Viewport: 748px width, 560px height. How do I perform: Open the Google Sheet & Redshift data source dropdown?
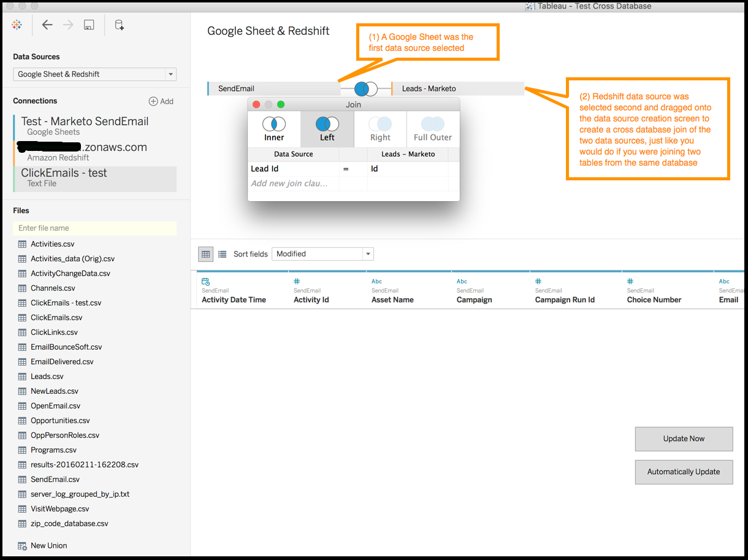[170, 74]
